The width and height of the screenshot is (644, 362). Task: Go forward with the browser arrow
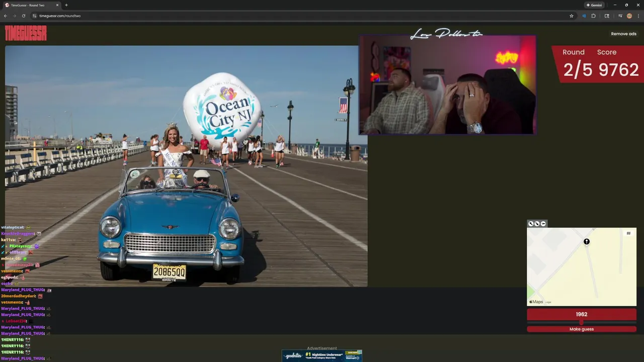14,16
